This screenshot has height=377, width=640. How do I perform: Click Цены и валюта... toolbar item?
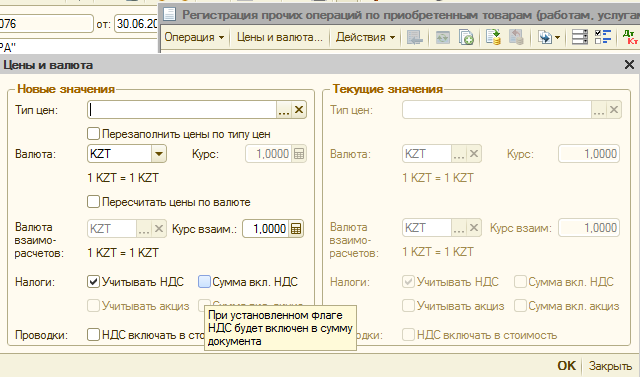click(x=280, y=37)
